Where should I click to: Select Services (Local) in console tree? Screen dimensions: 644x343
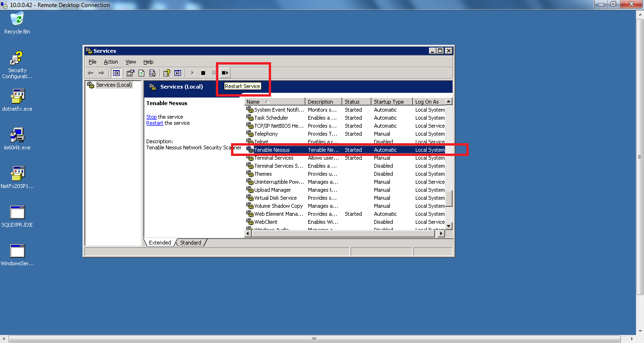pos(114,85)
